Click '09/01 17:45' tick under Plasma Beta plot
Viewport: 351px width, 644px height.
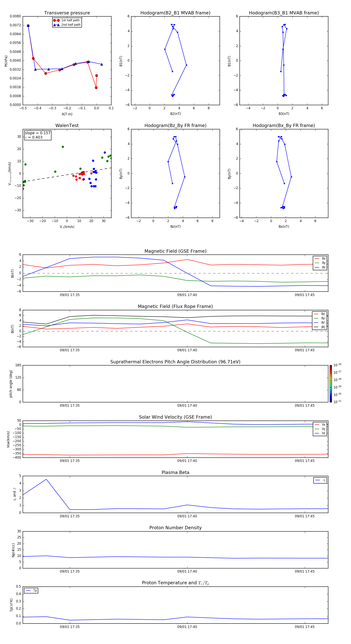click(305, 516)
